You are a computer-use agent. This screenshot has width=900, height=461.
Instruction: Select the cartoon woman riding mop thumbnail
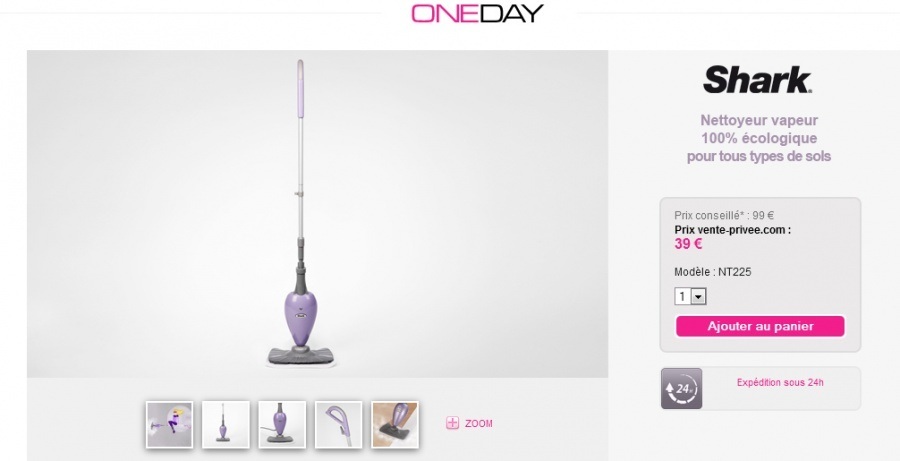pyautogui.click(x=169, y=425)
